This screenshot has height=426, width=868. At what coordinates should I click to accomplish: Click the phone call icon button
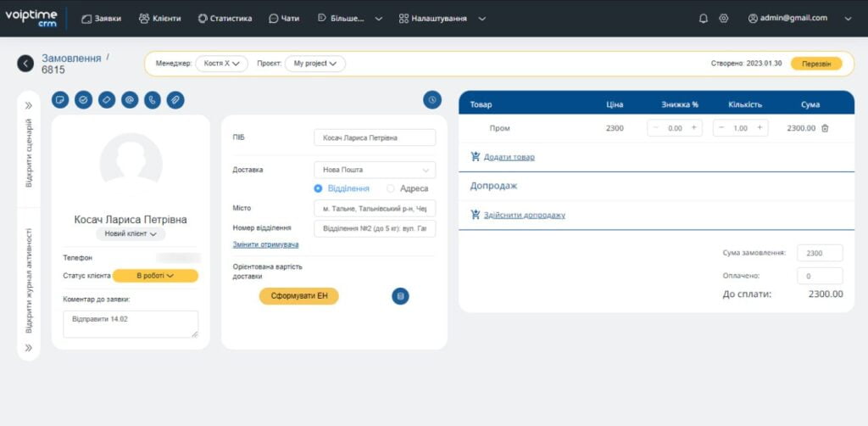tap(153, 100)
